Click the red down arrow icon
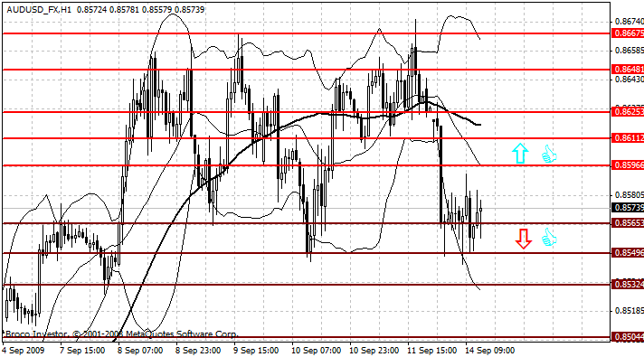 pyautogui.click(x=524, y=239)
